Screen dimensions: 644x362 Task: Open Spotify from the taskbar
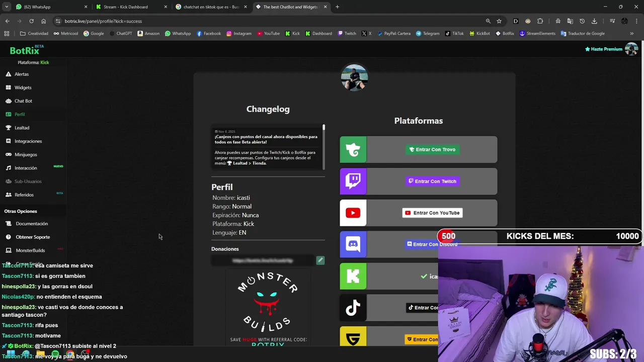tap(55, 354)
